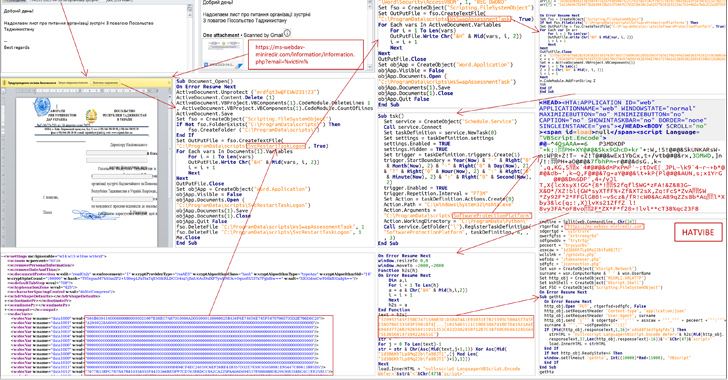Click the red HATVIBE label box
The image size is (728, 380).
tap(698, 232)
